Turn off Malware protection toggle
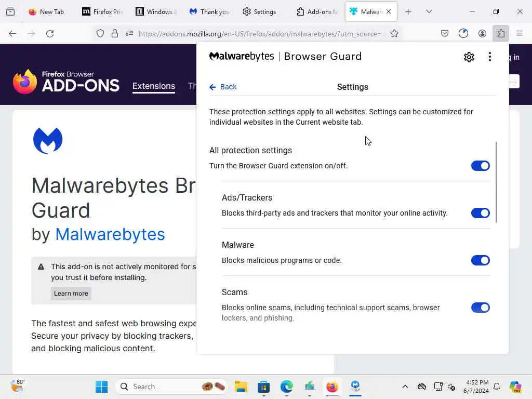 480,260
